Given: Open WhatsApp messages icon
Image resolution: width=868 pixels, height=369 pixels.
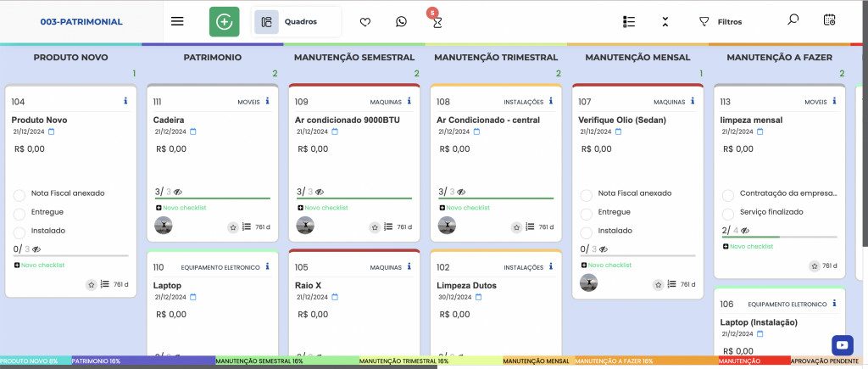Looking at the screenshot, I should point(401,22).
